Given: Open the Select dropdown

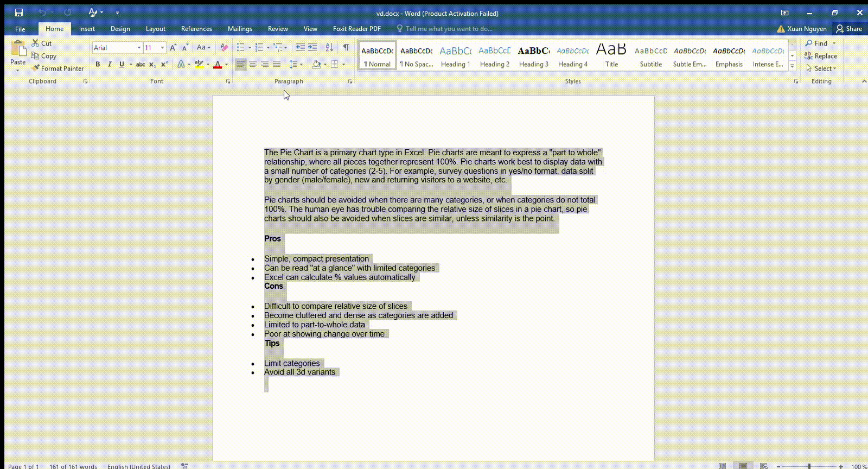Looking at the screenshot, I should pos(821,68).
